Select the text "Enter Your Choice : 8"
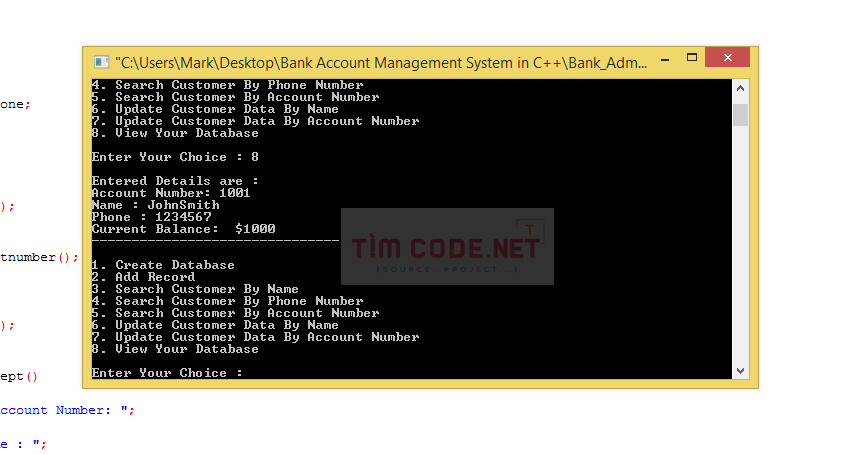This screenshot has height=454, width=855. click(x=175, y=157)
